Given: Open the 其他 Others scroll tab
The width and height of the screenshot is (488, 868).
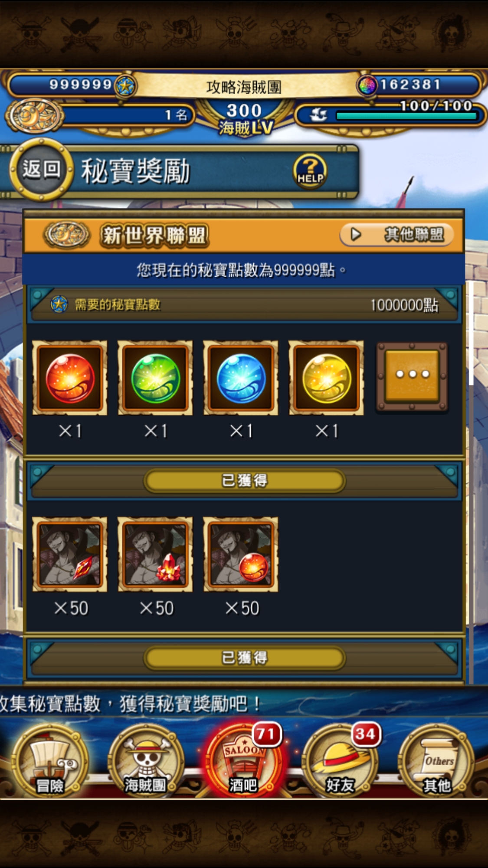Looking at the screenshot, I should [x=437, y=761].
